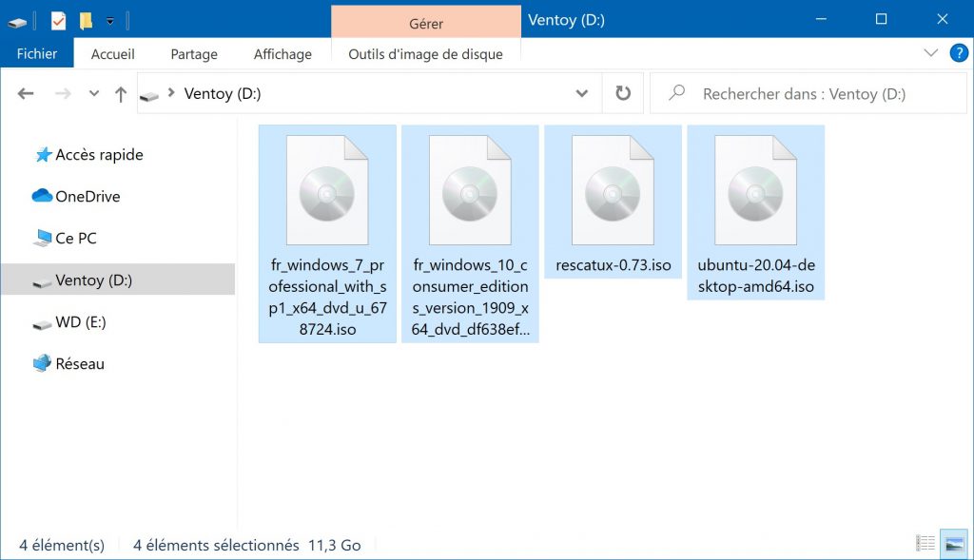The height and width of the screenshot is (560, 974).
Task: Go forward with the right arrow
Action: 63,94
